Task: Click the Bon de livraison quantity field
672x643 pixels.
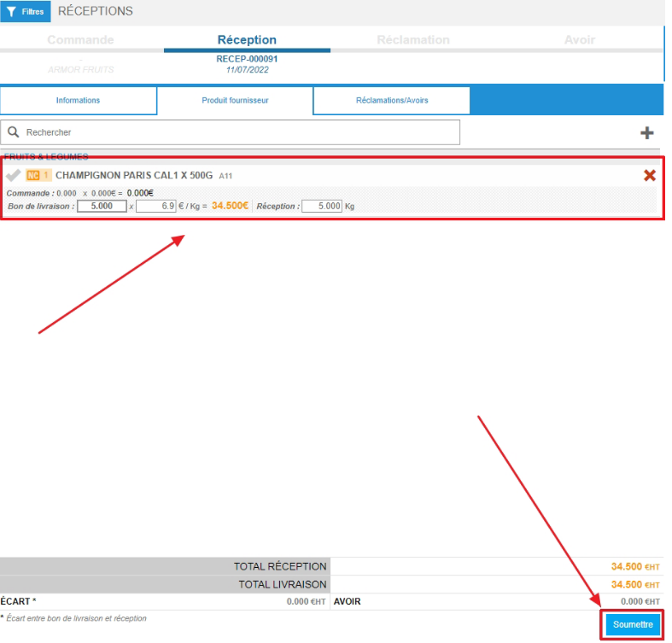Action: (x=102, y=206)
